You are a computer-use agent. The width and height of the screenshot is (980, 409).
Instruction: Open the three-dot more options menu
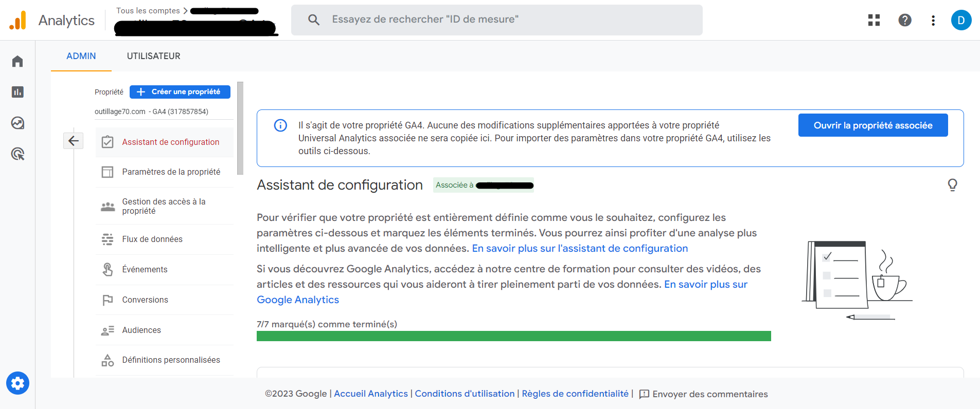tap(933, 20)
